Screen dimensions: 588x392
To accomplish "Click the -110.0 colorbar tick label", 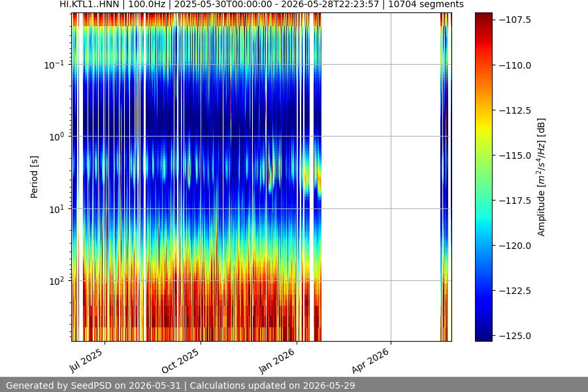I will pyautogui.click(x=515, y=65).
